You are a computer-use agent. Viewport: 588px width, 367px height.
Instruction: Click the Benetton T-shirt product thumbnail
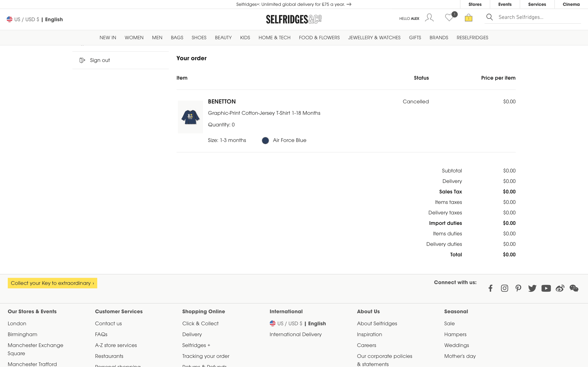coord(190,117)
